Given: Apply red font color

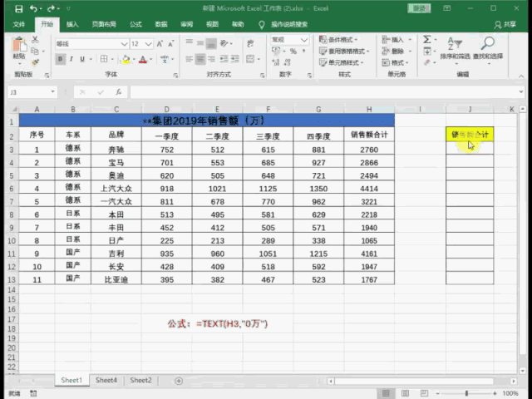Looking at the screenshot, I should pos(143,59).
